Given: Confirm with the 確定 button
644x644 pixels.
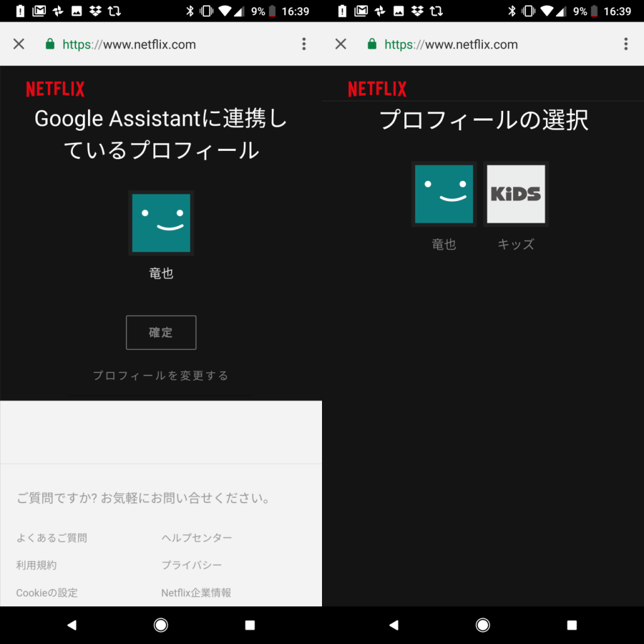Looking at the screenshot, I should pyautogui.click(x=161, y=333).
